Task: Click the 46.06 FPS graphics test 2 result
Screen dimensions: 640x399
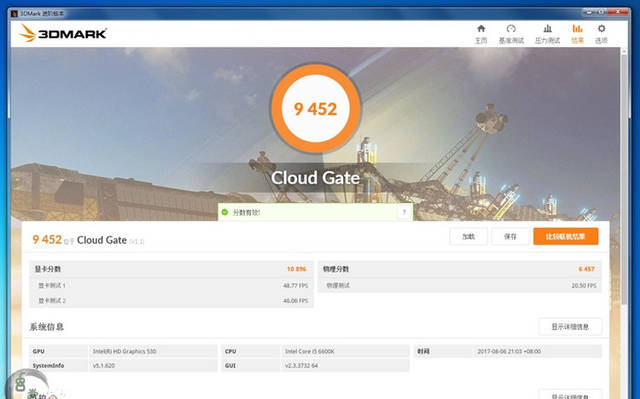Action: pyautogui.click(x=296, y=301)
